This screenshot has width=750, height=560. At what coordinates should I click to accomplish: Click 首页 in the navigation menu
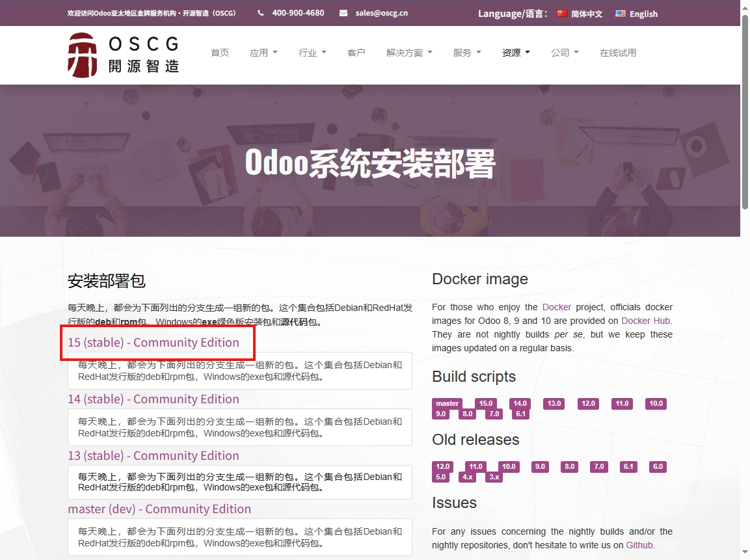[220, 53]
